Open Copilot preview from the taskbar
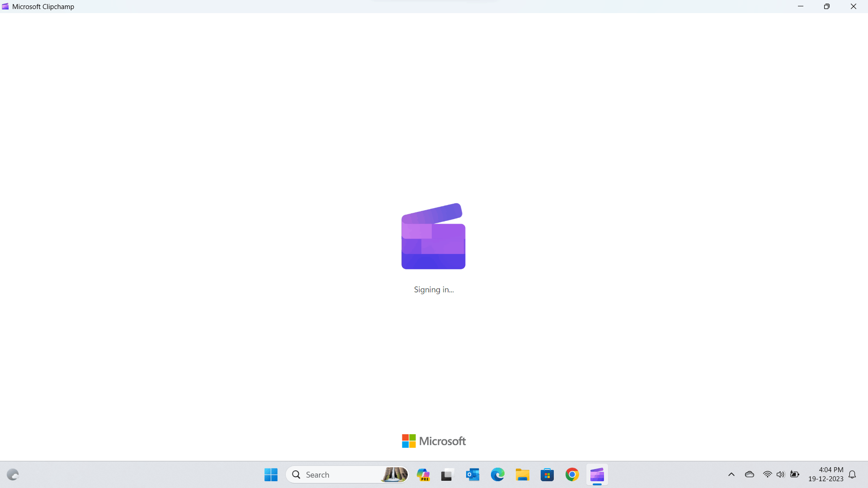This screenshot has height=488, width=868. click(x=423, y=474)
